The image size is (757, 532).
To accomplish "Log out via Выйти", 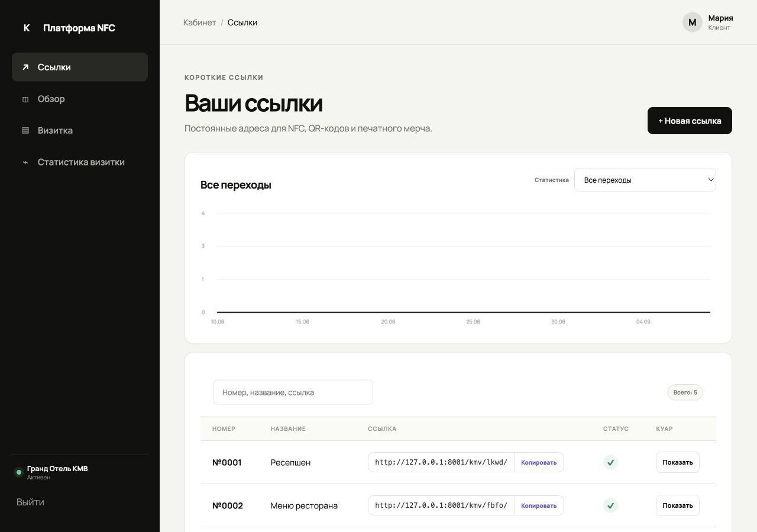I will (x=30, y=502).
